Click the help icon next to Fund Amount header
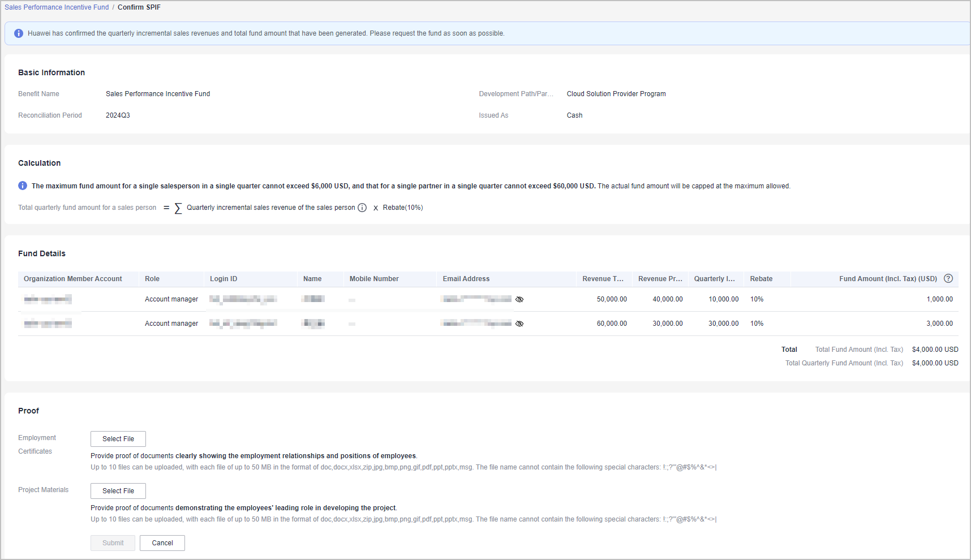The image size is (971, 560). click(x=948, y=278)
